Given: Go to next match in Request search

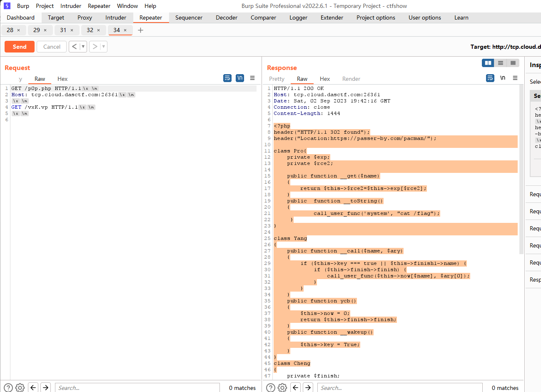Looking at the screenshot, I should (46, 387).
